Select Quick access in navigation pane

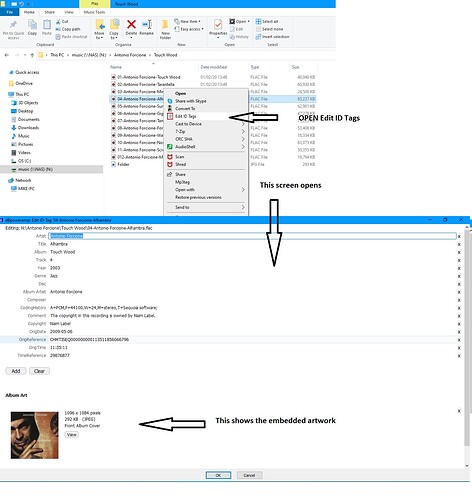click(x=27, y=72)
